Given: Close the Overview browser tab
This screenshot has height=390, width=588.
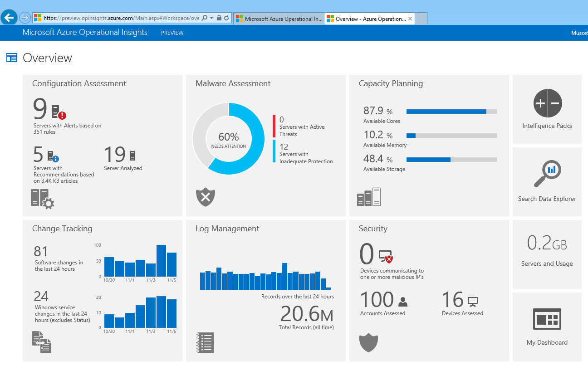Looking at the screenshot, I should pyautogui.click(x=410, y=19).
